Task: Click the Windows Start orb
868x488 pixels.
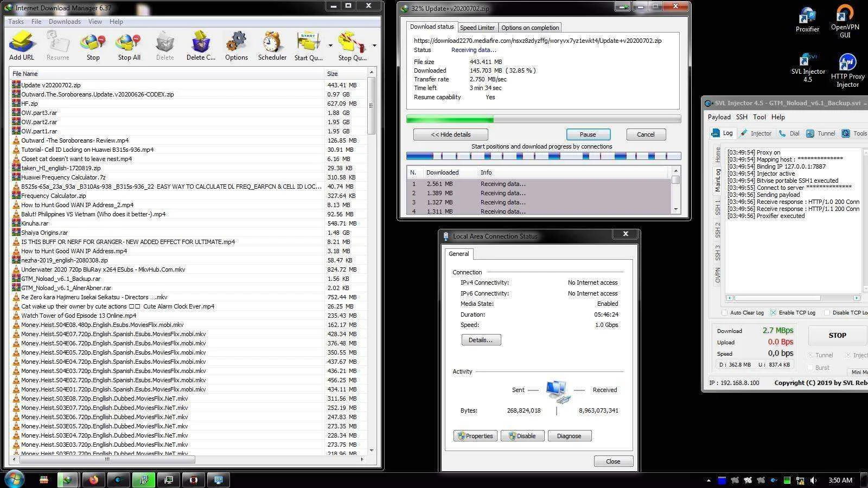Action: [14, 479]
